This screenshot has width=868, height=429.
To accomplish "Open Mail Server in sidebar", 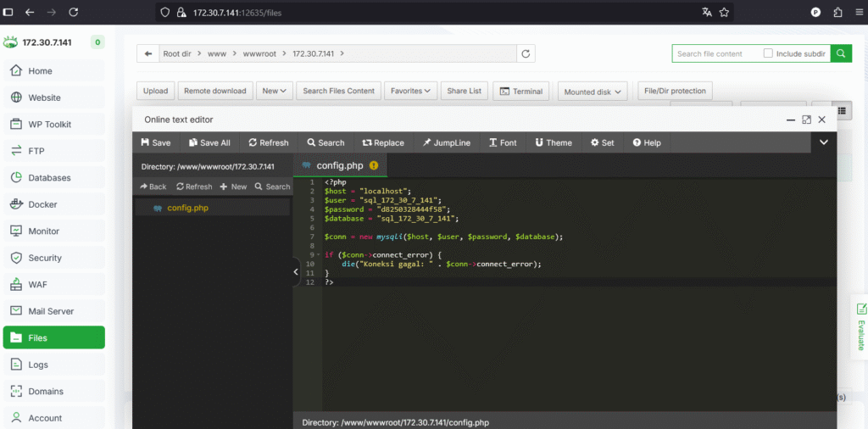I will tap(53, 311).
